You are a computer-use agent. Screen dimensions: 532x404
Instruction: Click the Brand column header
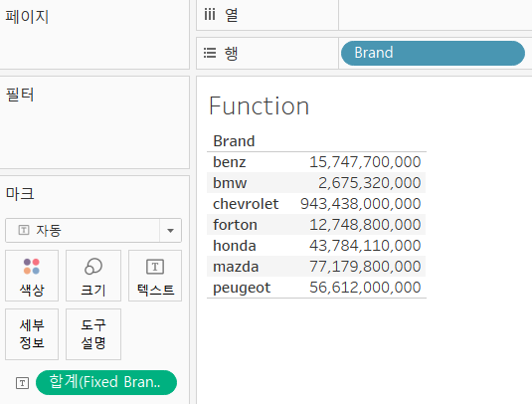point(234,141)
